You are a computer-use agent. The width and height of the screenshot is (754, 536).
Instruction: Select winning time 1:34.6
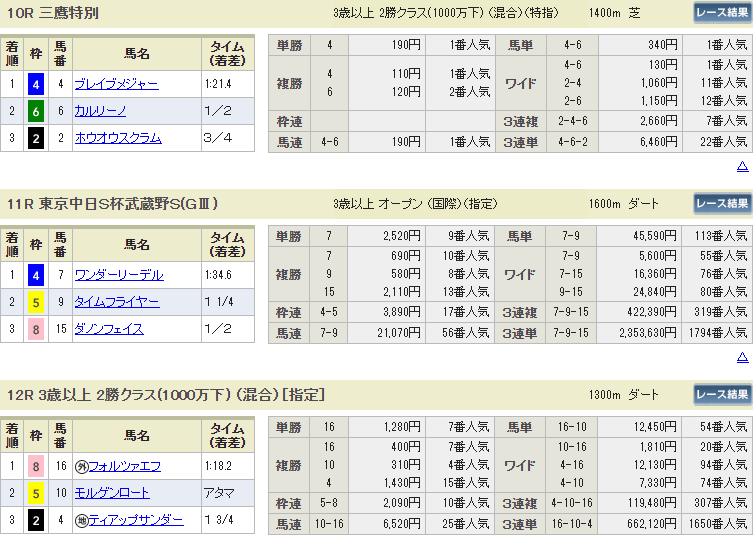click(x=218, y=275)
